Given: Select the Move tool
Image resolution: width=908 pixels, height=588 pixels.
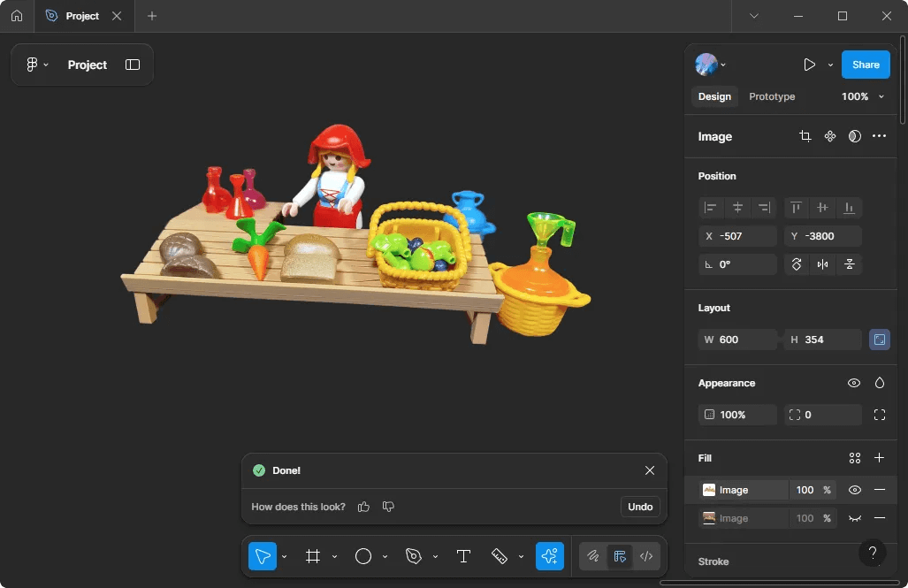Looking at the screenshot, I should click(263, 556).
